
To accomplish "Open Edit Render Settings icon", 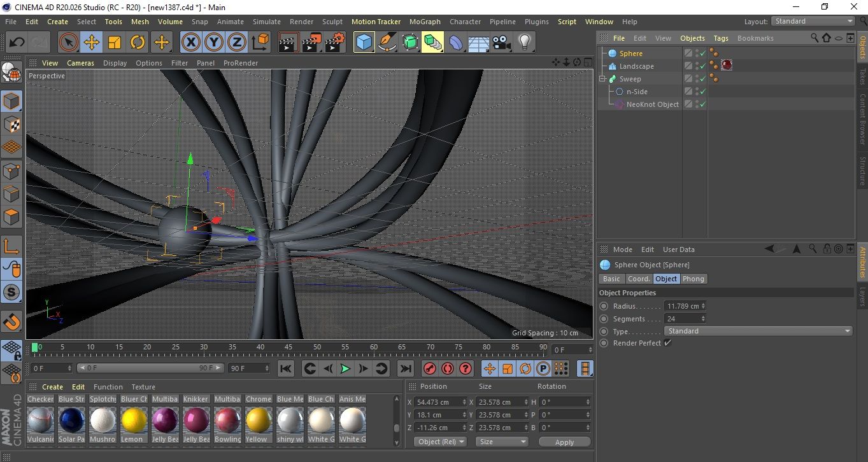I will click(335, 43).
